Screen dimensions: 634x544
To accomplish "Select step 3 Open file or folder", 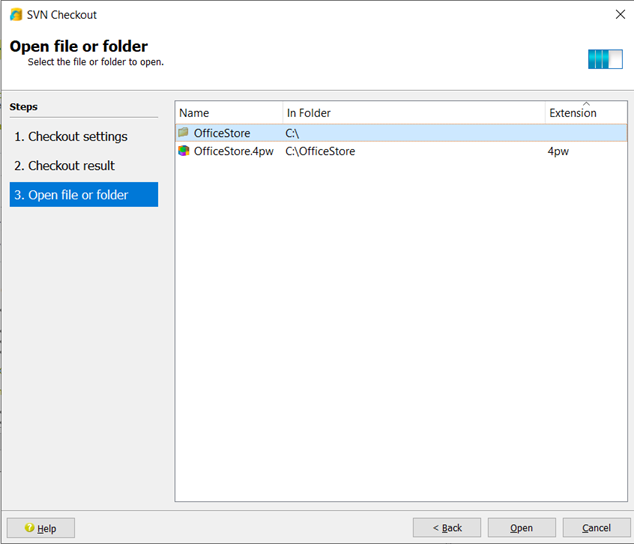I will pos(84,195).
